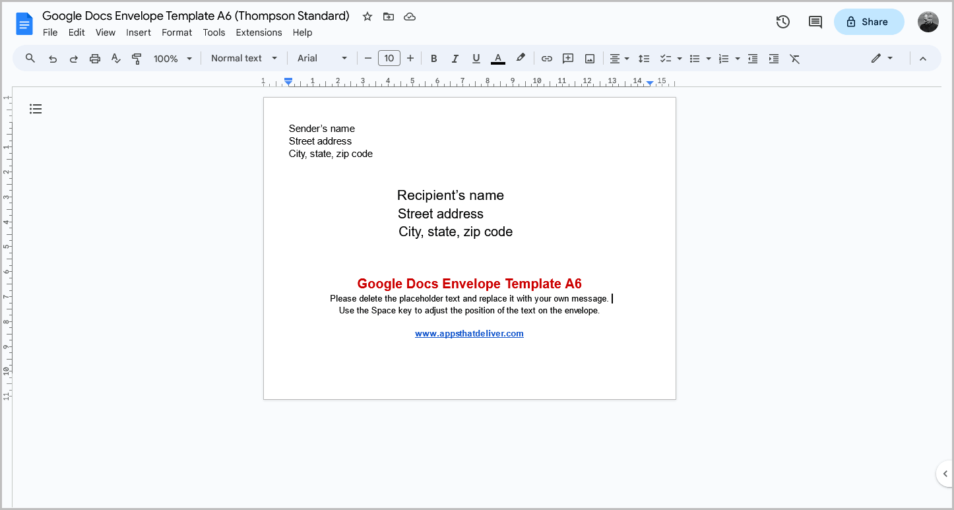Open the Google Docs home icon
This screenshot has height=510, width=954.
click(24, 24)
